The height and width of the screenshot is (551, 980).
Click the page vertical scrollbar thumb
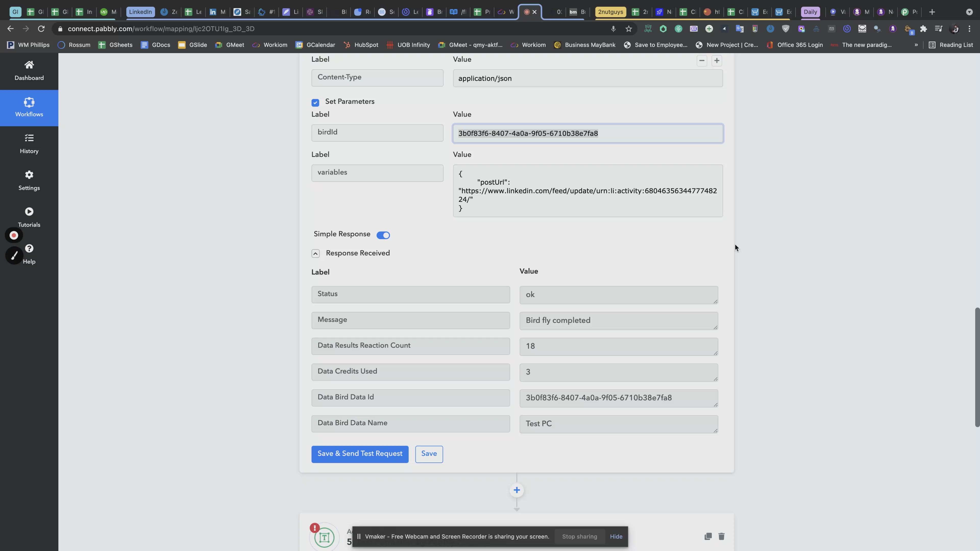[977, 367]
